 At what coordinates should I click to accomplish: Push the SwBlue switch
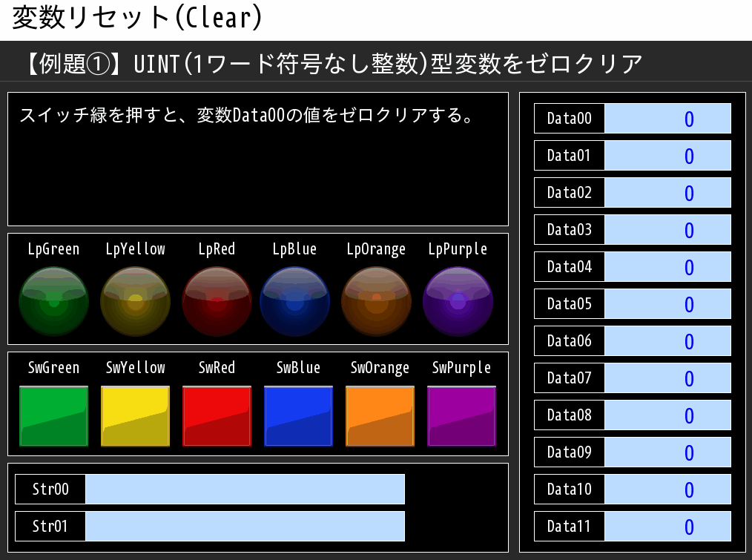pos(298,416)
